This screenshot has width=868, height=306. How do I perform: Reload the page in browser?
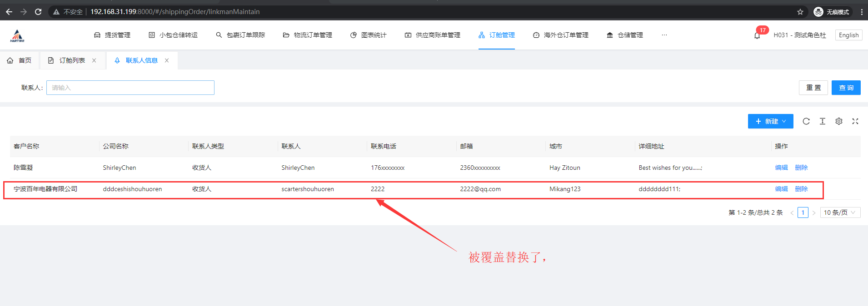coord(38,12)
